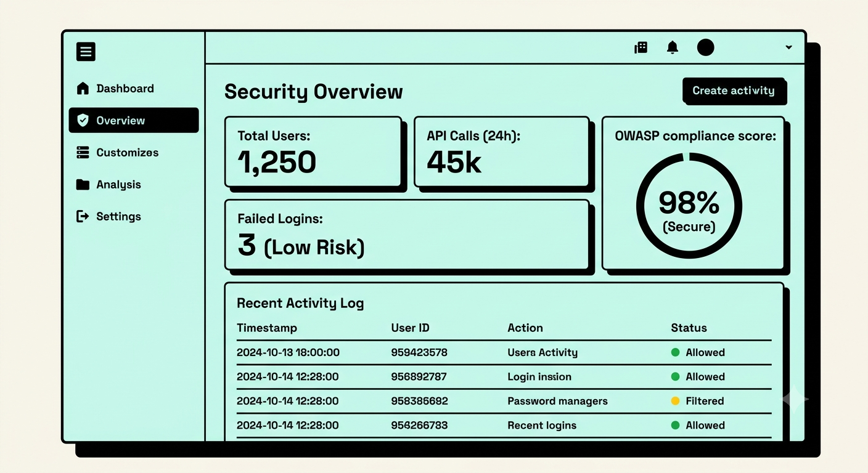The image size is (868, 473).
Task: Open Analysis sidebar item
Action: [x=118, y=184]
